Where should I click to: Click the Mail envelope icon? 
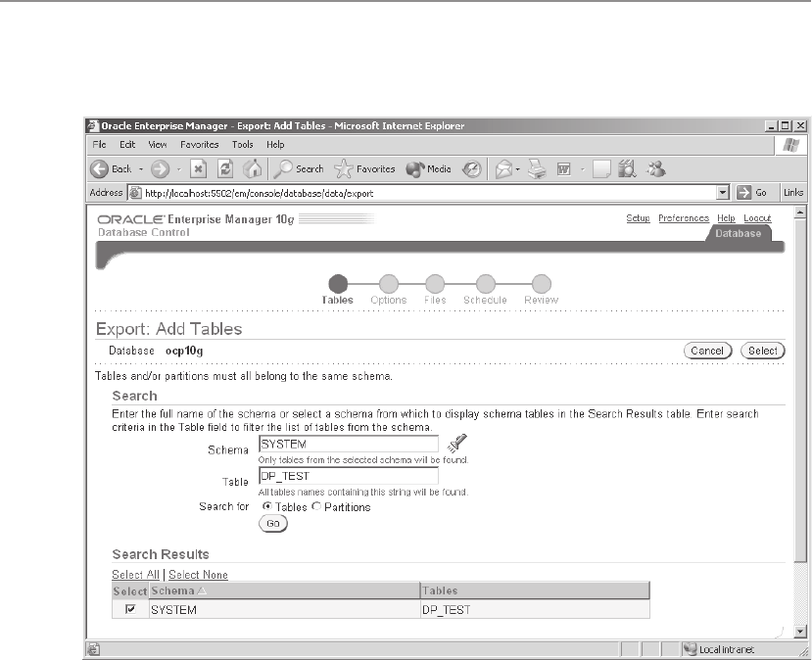(x=503, y=168)
